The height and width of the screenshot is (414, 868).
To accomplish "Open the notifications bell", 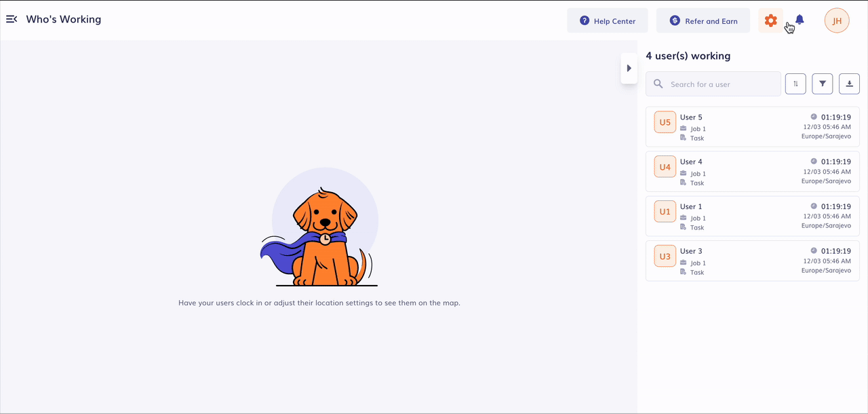I will tap(800, 20).
